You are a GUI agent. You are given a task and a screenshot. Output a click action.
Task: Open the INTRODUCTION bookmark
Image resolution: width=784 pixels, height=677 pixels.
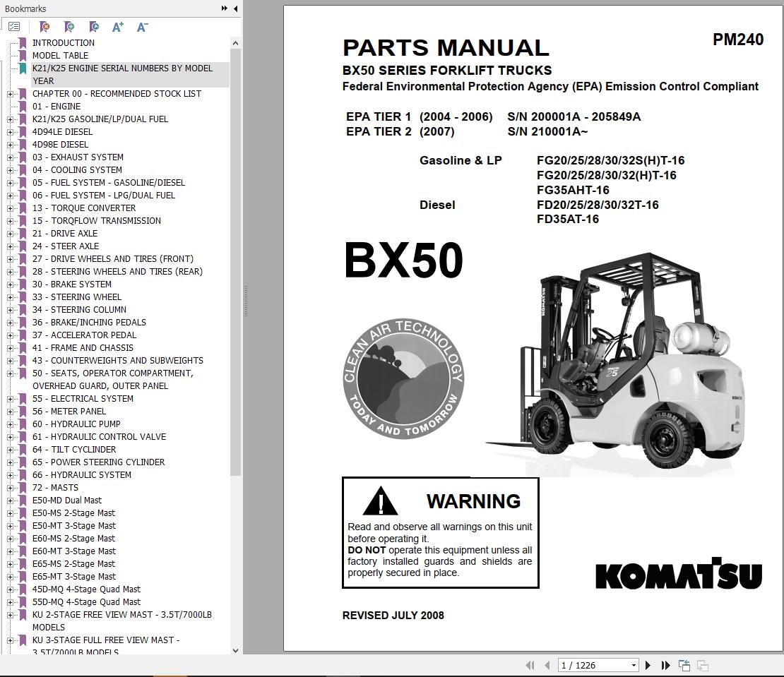[x=64, y=43]
